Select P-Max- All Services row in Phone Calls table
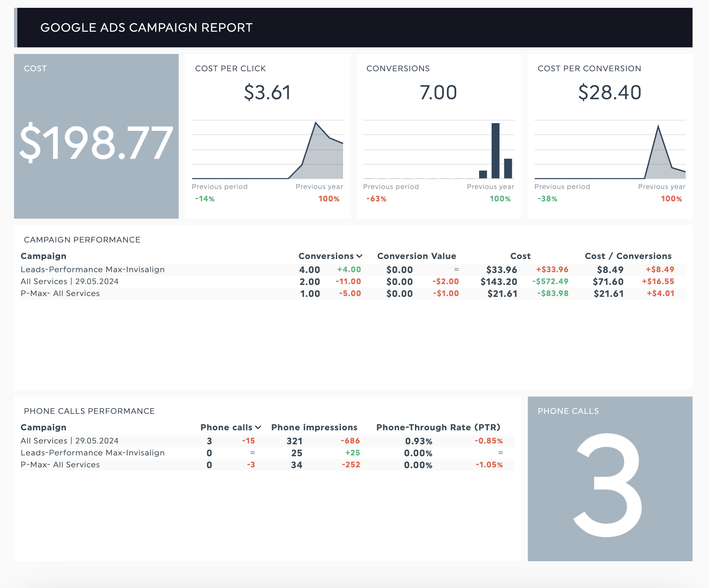The image size is (709, 588). [268, 465]
